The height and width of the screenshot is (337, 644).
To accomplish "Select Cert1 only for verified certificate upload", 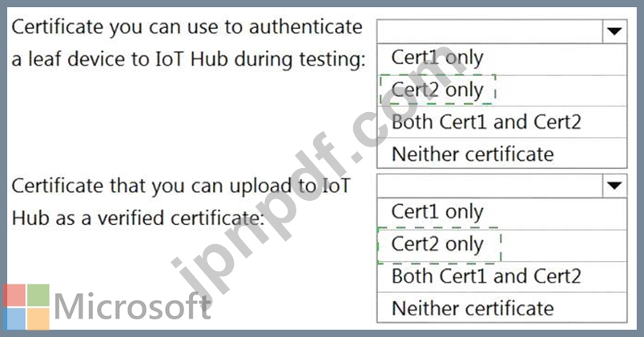I will click(502, 214).
